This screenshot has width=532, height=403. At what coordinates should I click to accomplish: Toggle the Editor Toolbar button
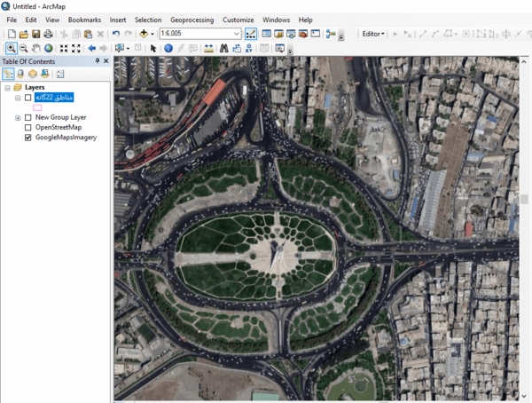251,34
